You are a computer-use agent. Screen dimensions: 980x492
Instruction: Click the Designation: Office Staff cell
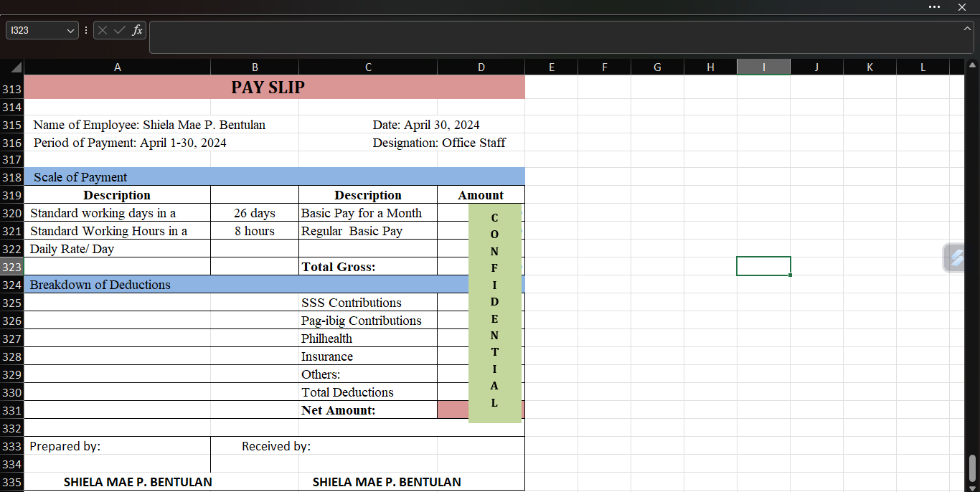(x=439, y=143)
